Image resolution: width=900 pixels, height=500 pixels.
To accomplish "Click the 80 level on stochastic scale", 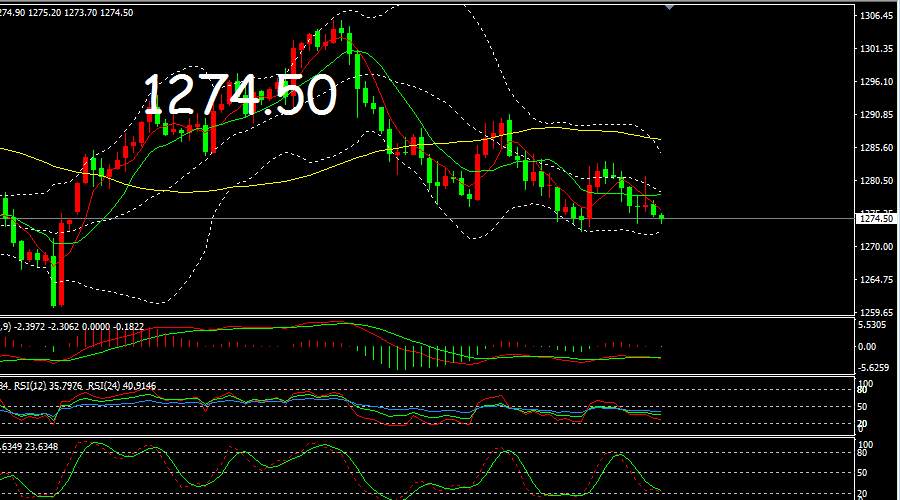I will 862,453.
